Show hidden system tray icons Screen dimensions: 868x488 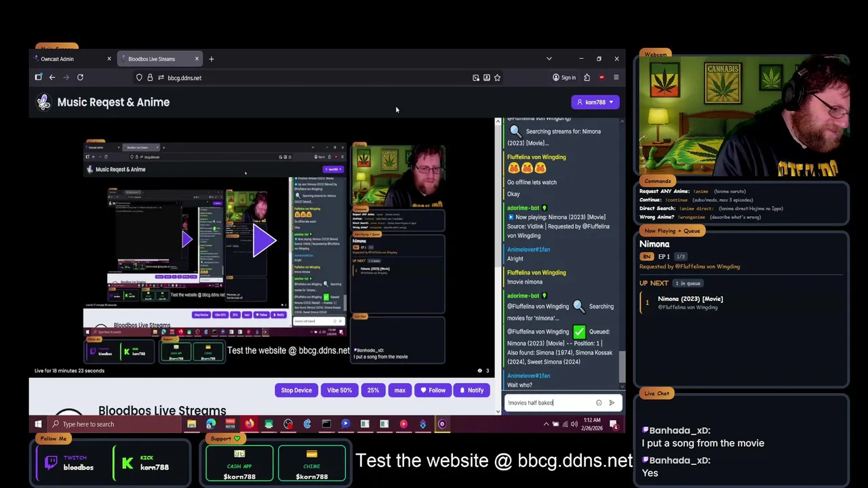coord(546,424)
